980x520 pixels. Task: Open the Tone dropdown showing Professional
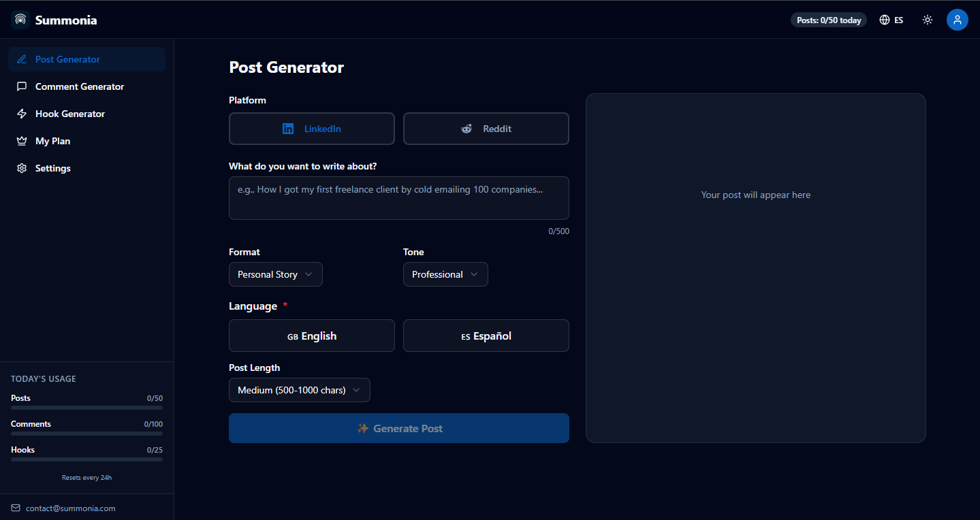(445, 274)
